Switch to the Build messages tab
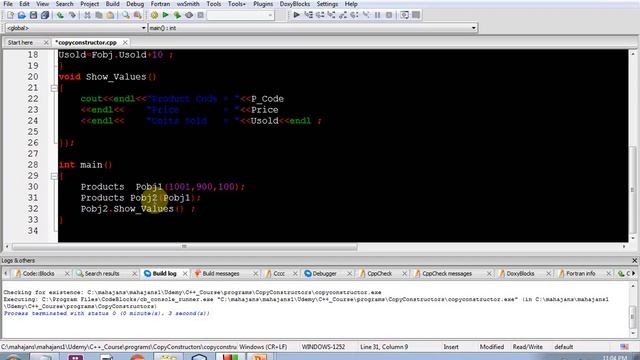Screen dimensions: 640x360 [x=221, y=273]
